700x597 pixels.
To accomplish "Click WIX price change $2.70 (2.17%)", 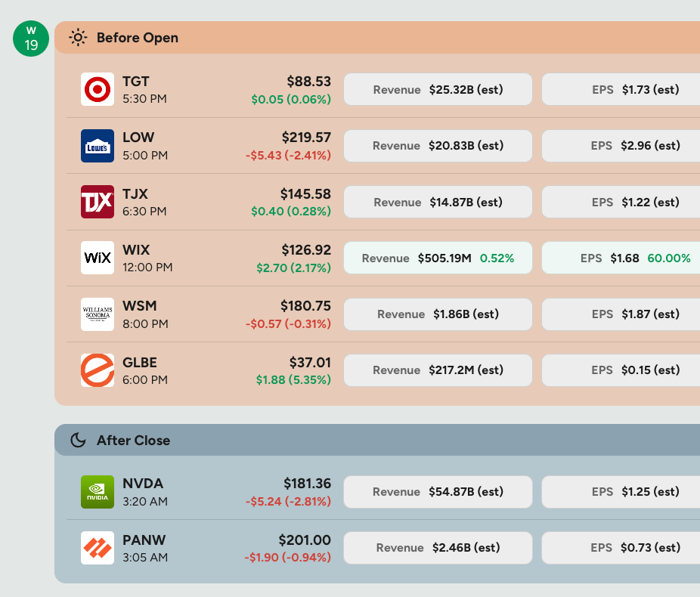I will pos(294,268).
